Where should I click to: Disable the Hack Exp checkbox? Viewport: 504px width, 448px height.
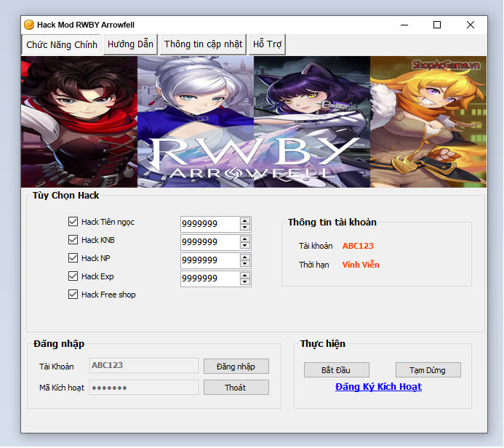[73, 276]
